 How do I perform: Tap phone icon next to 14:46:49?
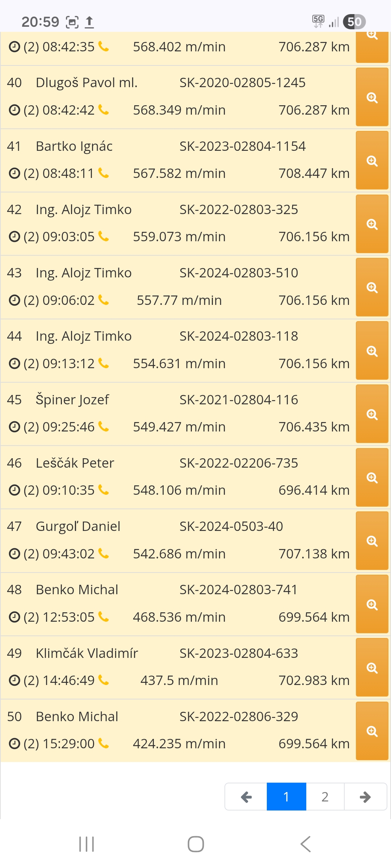pos(104,680)
